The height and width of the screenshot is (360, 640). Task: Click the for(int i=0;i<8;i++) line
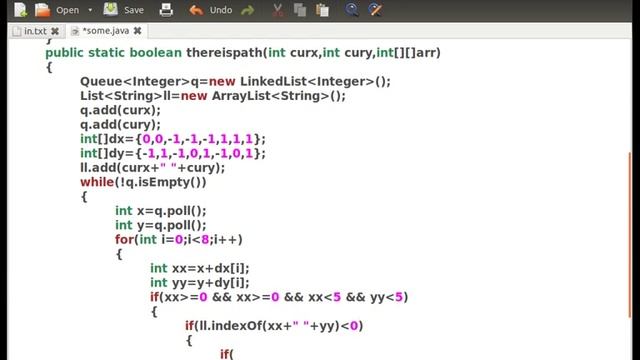pyautogui.click(x=179, y=240)
